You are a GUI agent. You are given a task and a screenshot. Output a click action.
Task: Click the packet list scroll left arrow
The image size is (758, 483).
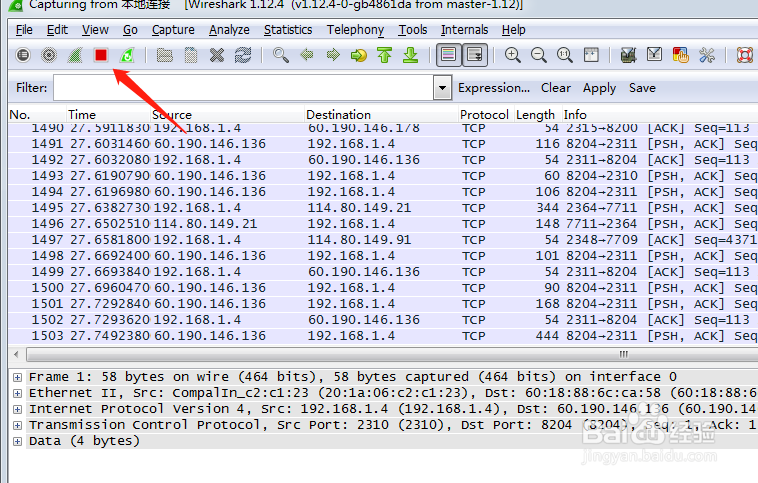(x=17, y=354)
